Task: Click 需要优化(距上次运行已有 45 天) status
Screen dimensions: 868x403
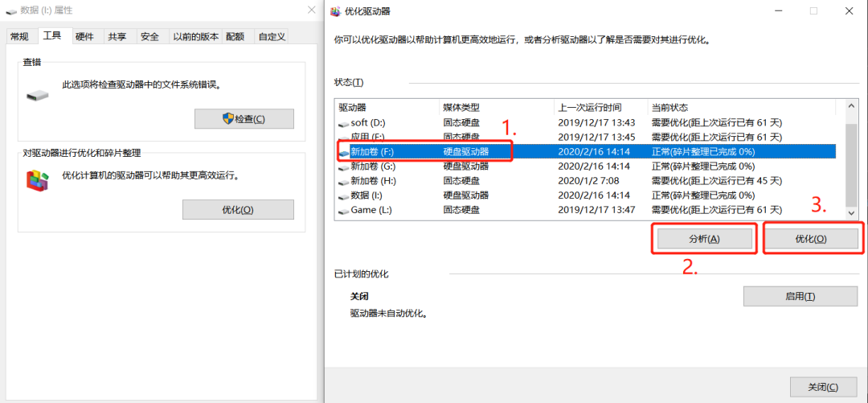Action: [716, 181]
